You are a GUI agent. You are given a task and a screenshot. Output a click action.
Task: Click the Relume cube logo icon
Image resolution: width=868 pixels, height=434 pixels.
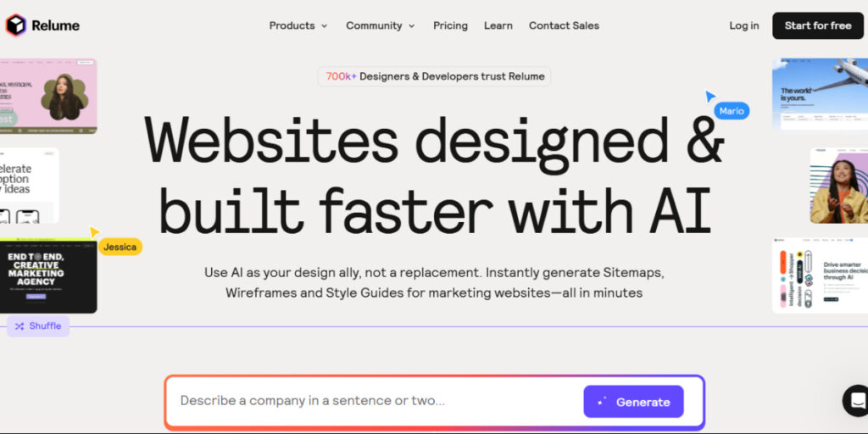[x=16, y=25]
